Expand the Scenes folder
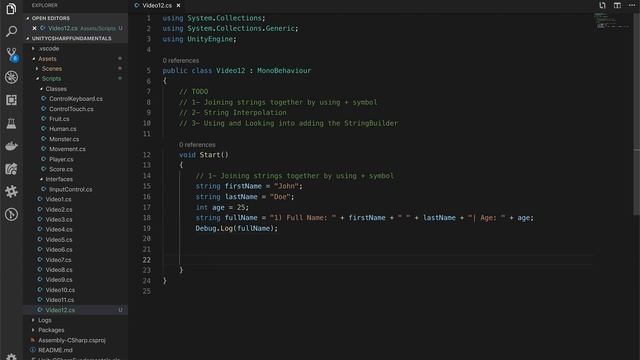Screen dimensions: 640x360 (x=52, y=68)
